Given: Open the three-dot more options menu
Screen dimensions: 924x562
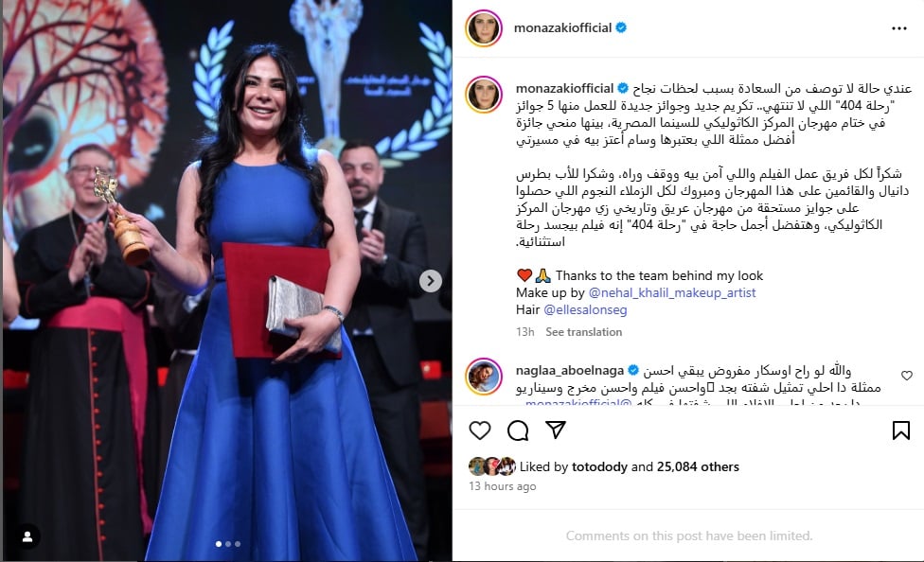Looking at the screenshot, I should [x=898, y=28].
